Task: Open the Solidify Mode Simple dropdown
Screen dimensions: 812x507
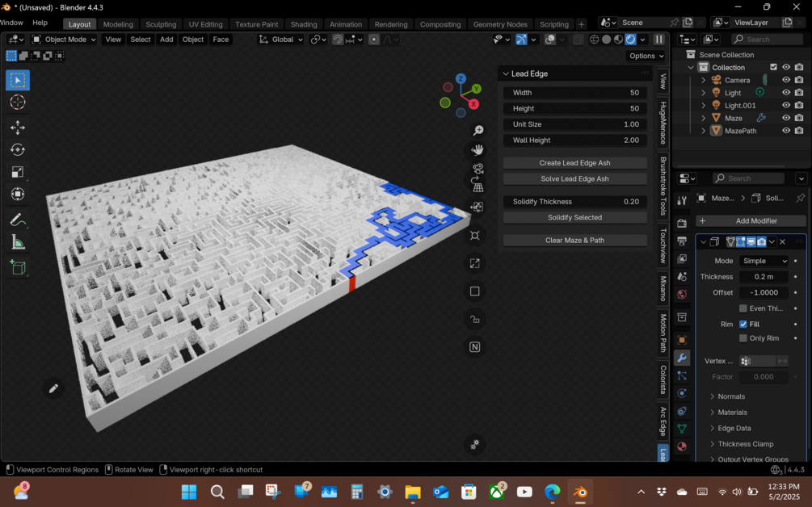Action: tap(764, 261)
